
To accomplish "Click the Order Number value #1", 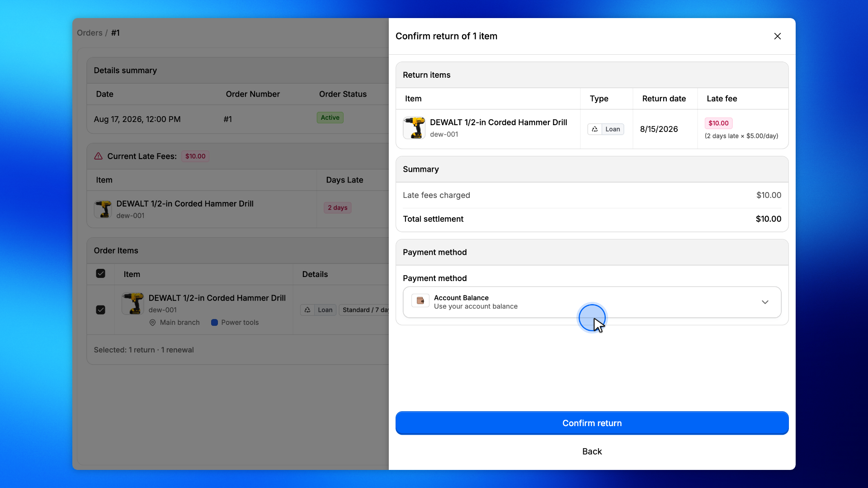I will pyautogui.click(x=227, y=119).
